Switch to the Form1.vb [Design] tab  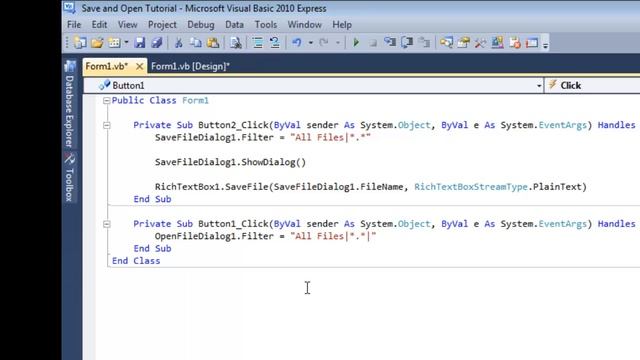[x=190, y=66]
